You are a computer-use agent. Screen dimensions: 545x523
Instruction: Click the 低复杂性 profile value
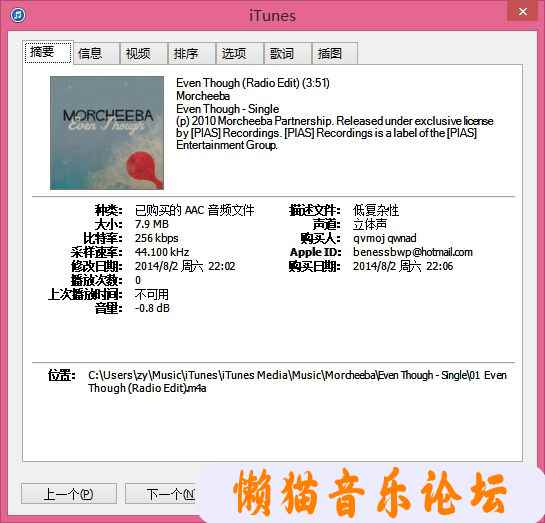pos(376,210)
